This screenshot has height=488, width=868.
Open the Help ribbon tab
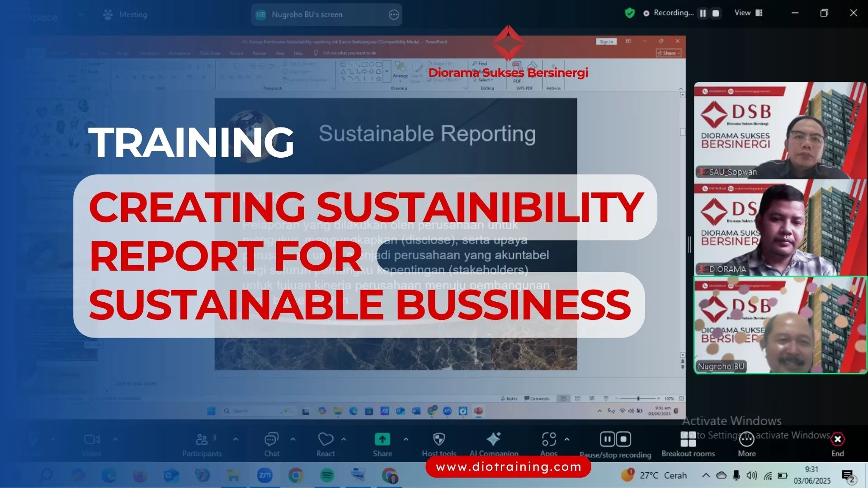pyautogui.click(x=298, y=53)
